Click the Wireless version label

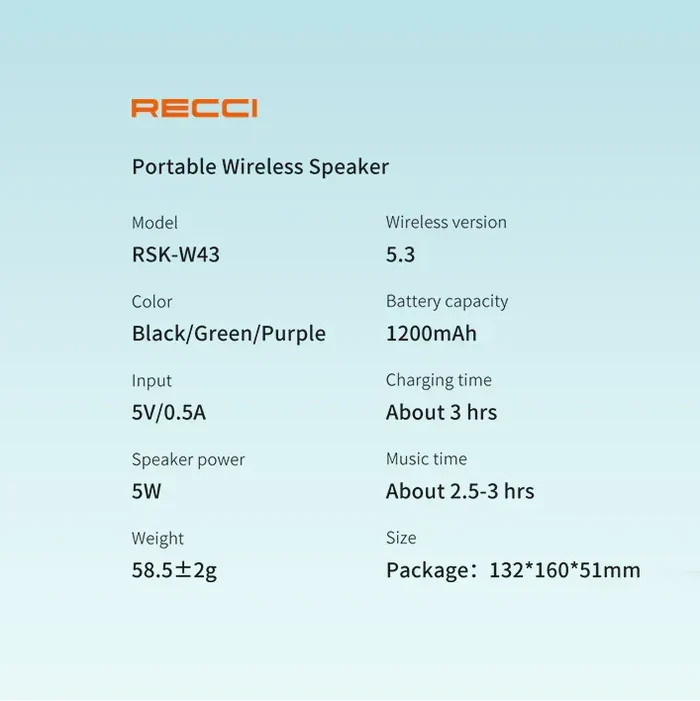tap(446, 222)
